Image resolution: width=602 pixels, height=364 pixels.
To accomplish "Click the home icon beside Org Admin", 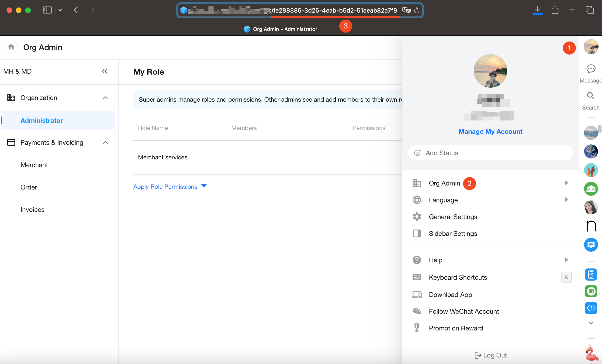I will click(x=11, y=47).
